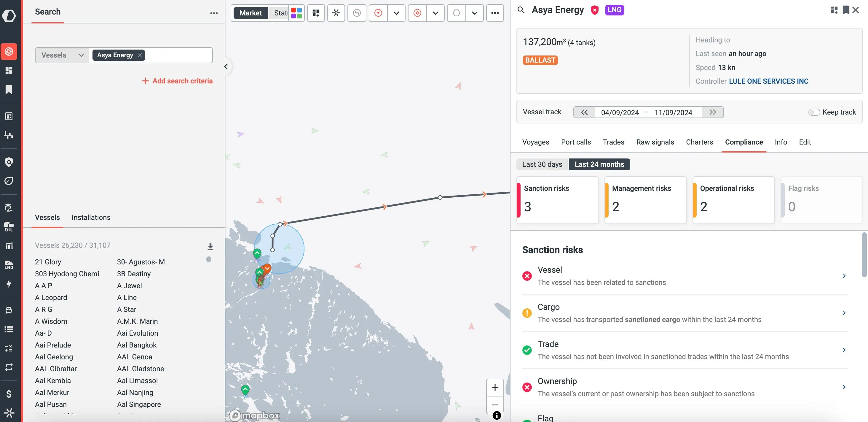Image resolution: width=868 pixels, height=422 pixels.
Task: Click the multicolor map color palette button
Action: (x=296, y=13)
